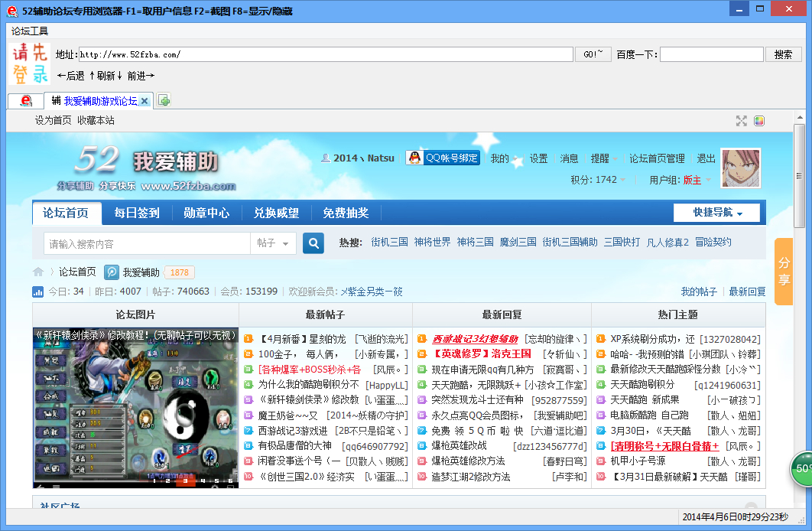Click the blue magnifier search button

(x=313, y=243)
